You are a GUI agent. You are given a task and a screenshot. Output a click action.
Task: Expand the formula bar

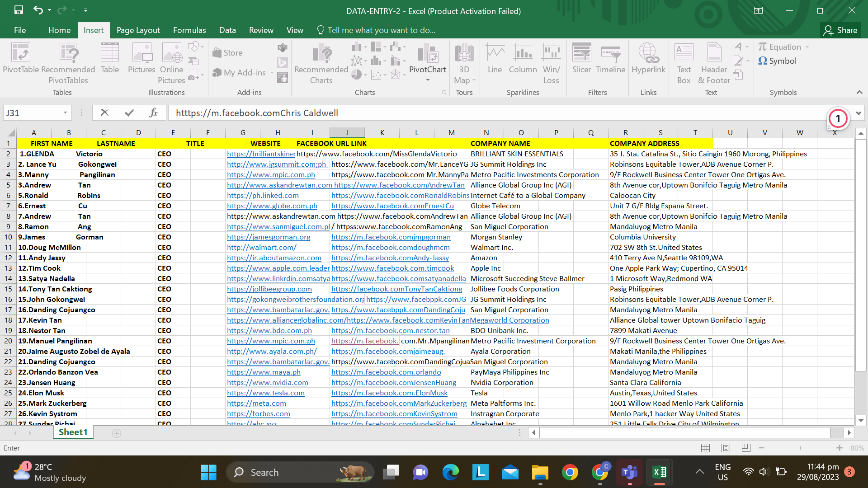tap(859, 113)
